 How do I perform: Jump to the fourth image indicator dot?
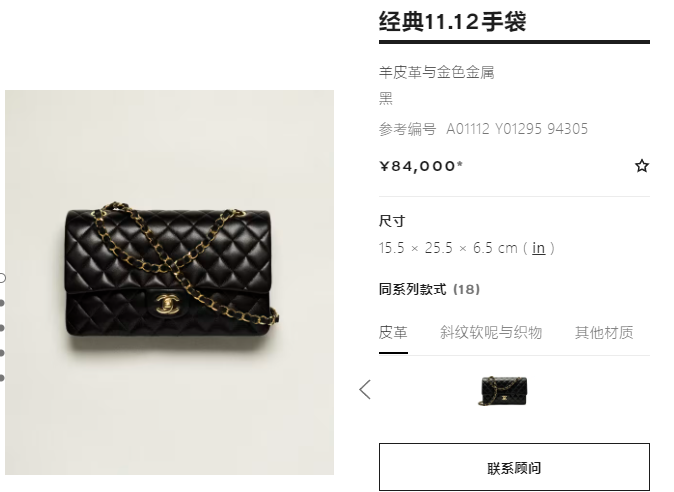(x=2, y=353)
